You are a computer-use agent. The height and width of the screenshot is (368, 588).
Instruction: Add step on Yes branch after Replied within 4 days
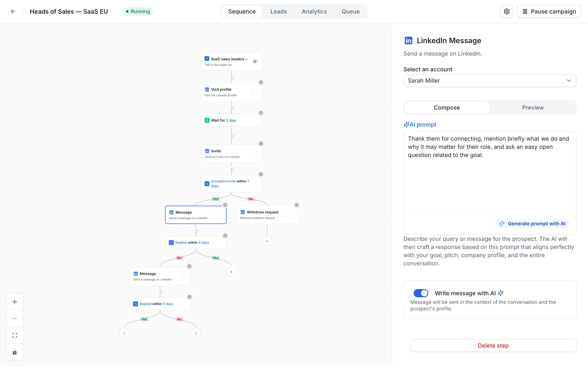point(232,272)
